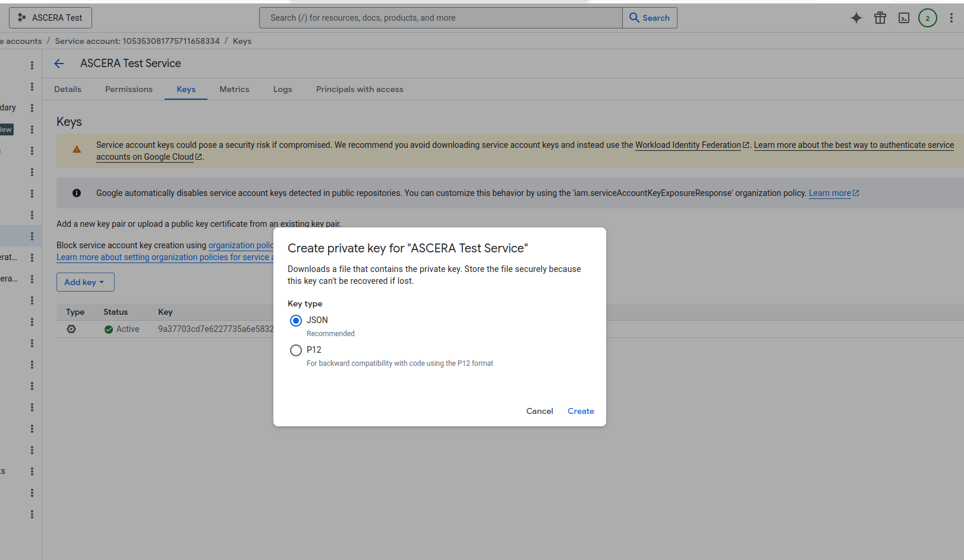The height and width of the screenshot is (560, 964).
Task: Click the Keys breadcrumb item
Action: tap(242, 41)
